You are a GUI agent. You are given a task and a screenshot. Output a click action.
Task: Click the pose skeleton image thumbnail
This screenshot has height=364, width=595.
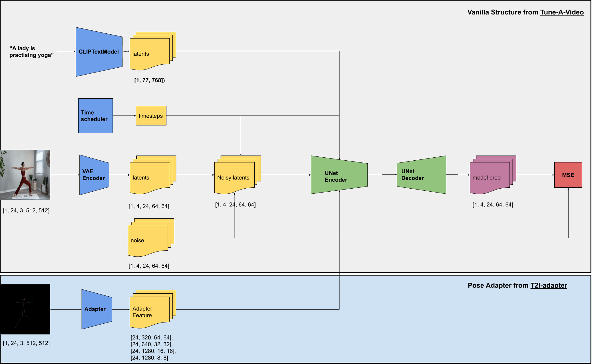pos(25,309)
